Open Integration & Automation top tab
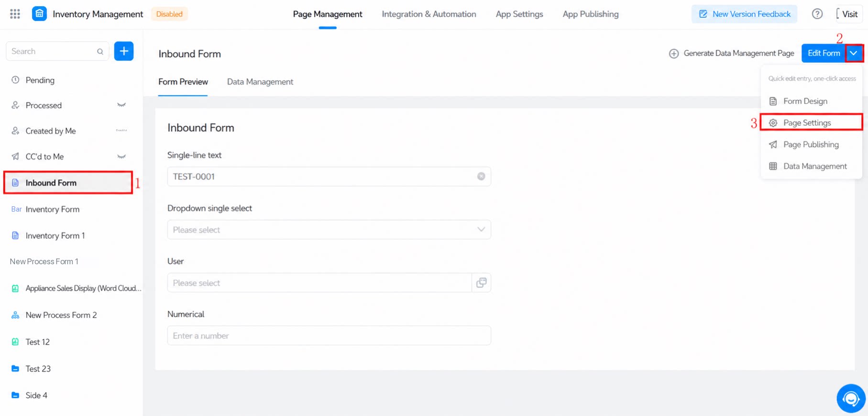 click(x=429, y=14)
